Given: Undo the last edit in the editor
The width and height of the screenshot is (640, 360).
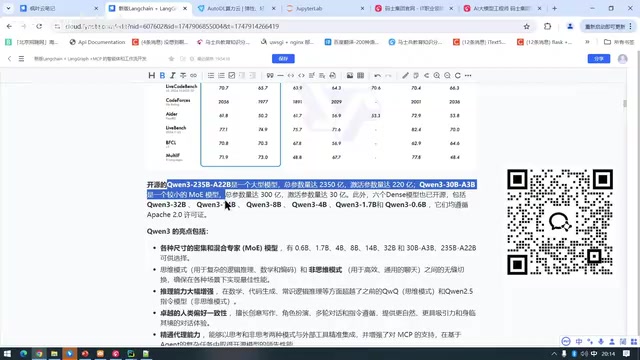Looking at the screenshot, I should coord(378,76).
